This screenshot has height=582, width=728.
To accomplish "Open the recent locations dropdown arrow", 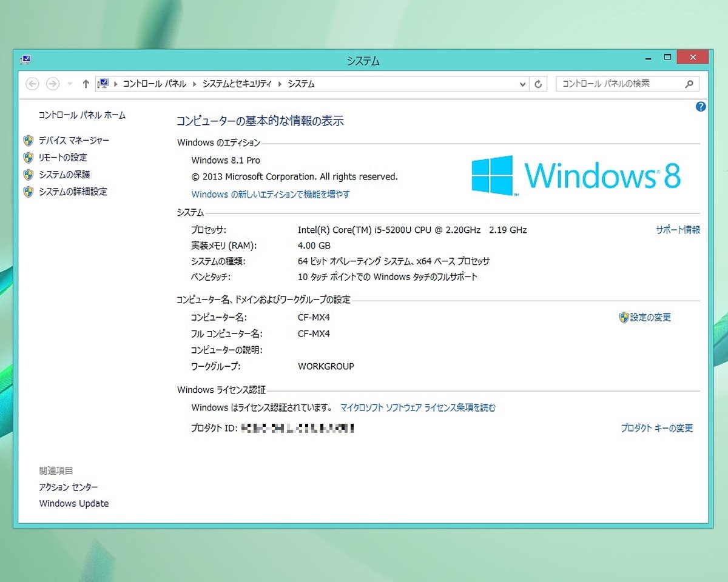I will tap(70, 84).
